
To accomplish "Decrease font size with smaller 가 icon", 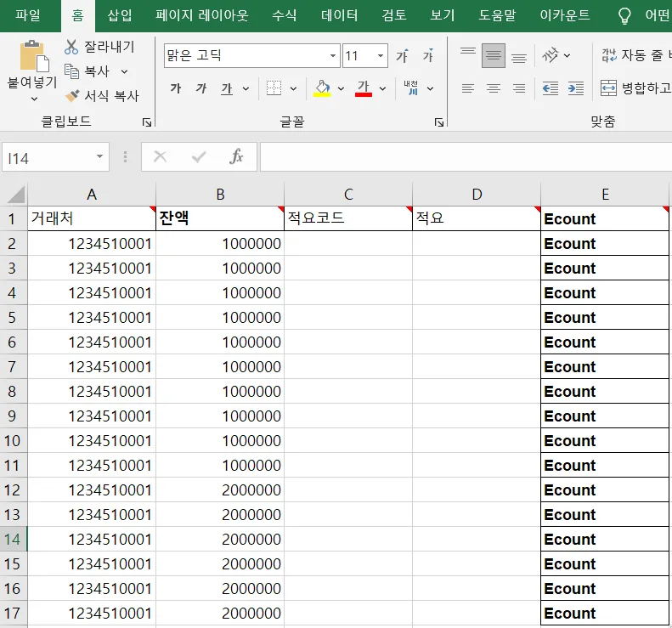I will pyautogui.click(x=427, y=56).
